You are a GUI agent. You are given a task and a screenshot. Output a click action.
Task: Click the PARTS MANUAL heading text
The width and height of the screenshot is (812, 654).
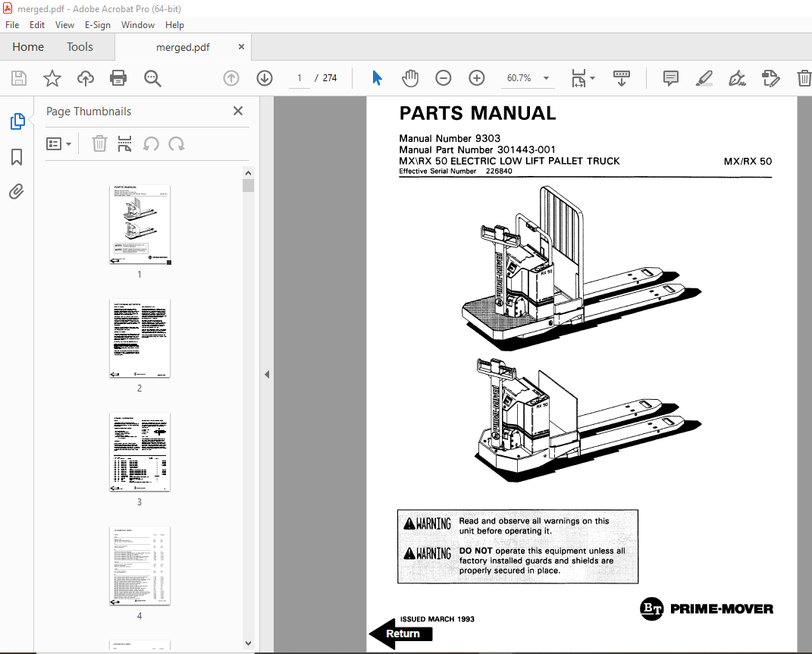(478, 113)
